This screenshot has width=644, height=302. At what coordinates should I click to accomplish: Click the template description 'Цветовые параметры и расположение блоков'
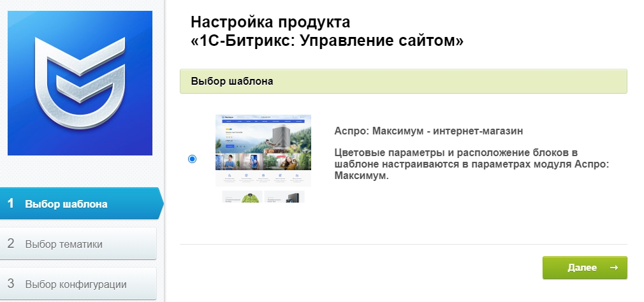click(471, 164)
